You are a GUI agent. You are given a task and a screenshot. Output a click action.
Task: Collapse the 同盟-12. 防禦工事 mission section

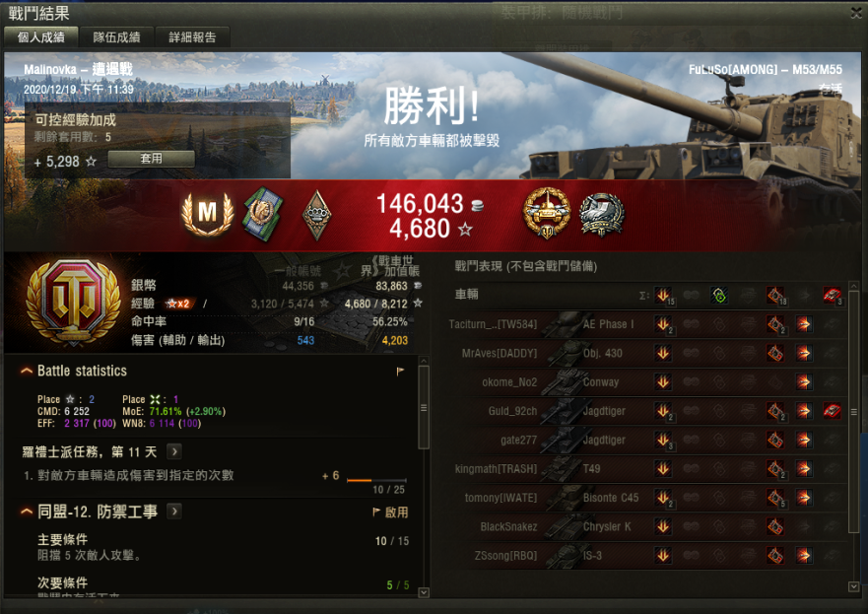coord(26,512)
